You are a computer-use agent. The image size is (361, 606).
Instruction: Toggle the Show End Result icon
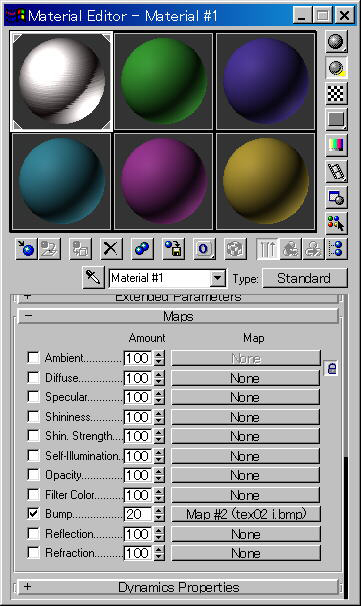(267, 249)
